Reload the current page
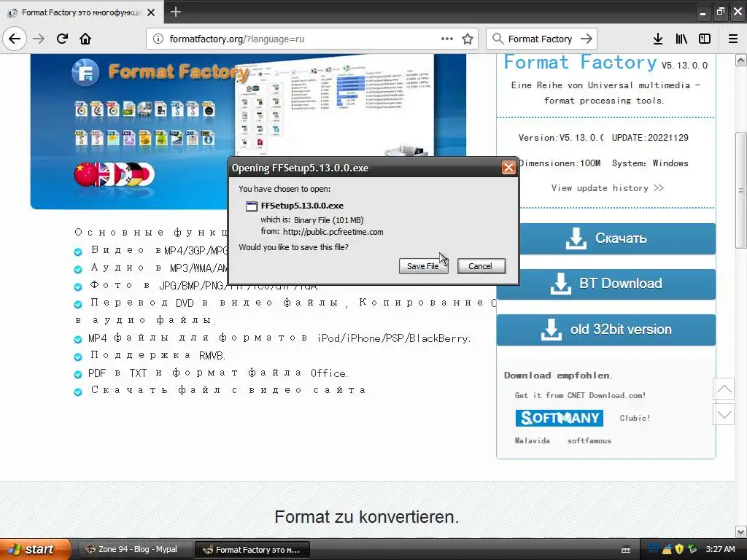Image resolution: width=747 pixels, height=560 pixels. coord(62,39)
